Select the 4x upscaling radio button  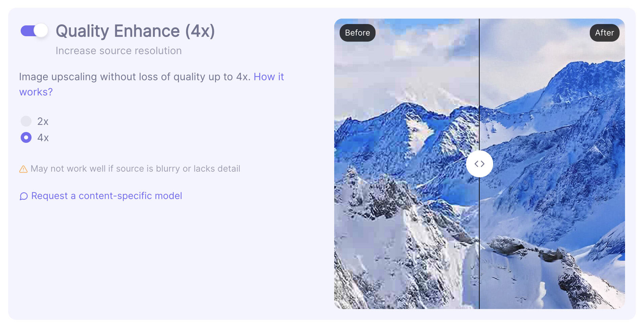coord(26,137)
